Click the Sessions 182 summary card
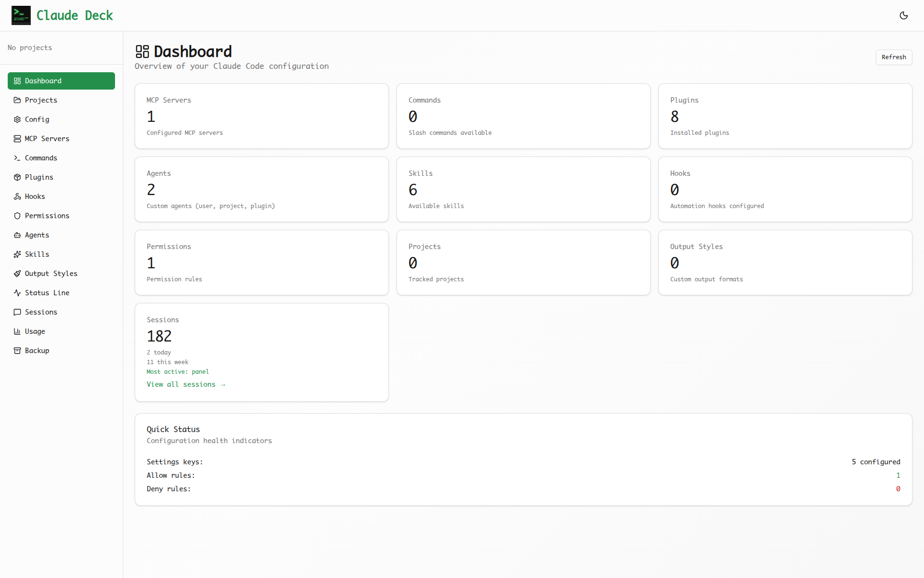The width and height of the screenshot is (924, 578). (x=261, y=352)
